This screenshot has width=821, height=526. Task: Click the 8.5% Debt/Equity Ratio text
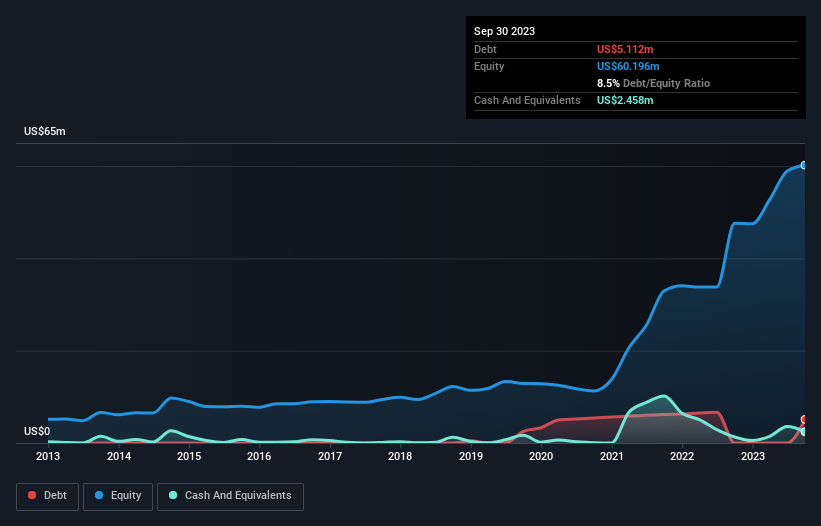(653, 83)
